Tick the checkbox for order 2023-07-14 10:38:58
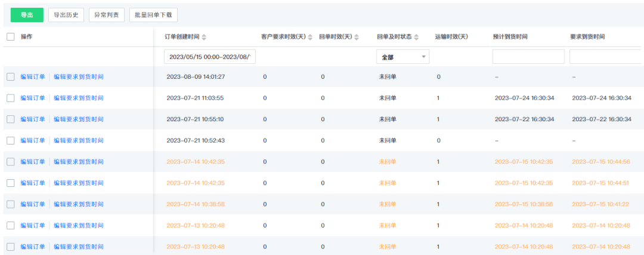 [11, 204]
